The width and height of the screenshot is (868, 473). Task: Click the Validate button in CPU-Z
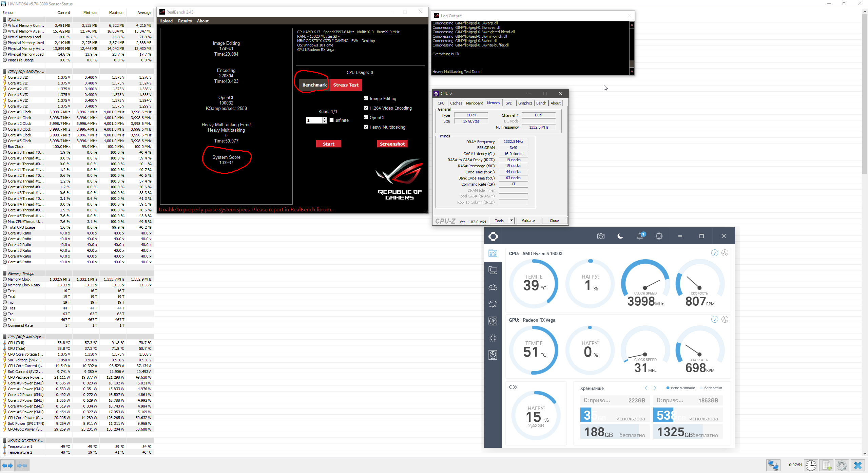tap(528, 221)
